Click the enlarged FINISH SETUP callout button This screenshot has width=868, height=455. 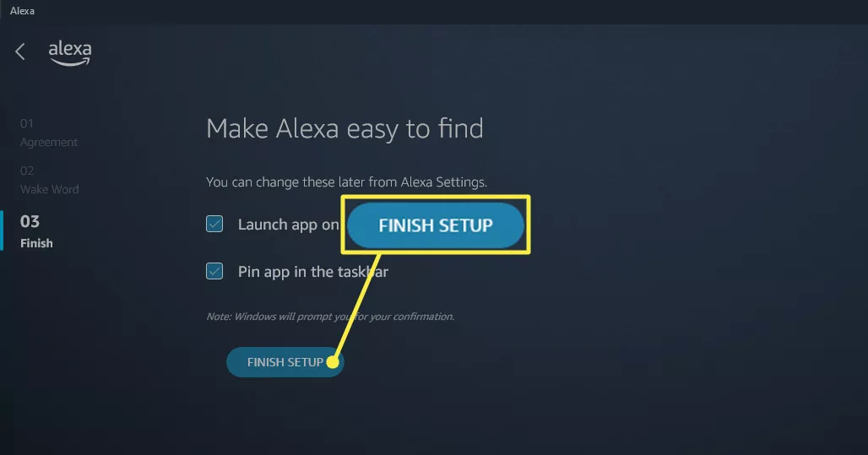tap(436, 225)
